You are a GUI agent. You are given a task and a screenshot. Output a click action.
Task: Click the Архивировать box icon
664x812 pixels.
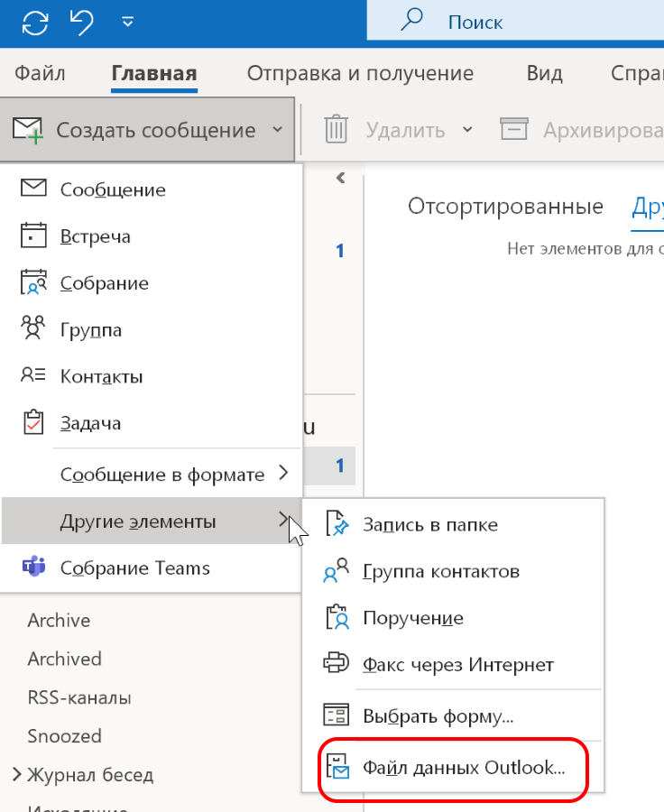[x=514, y=128]
